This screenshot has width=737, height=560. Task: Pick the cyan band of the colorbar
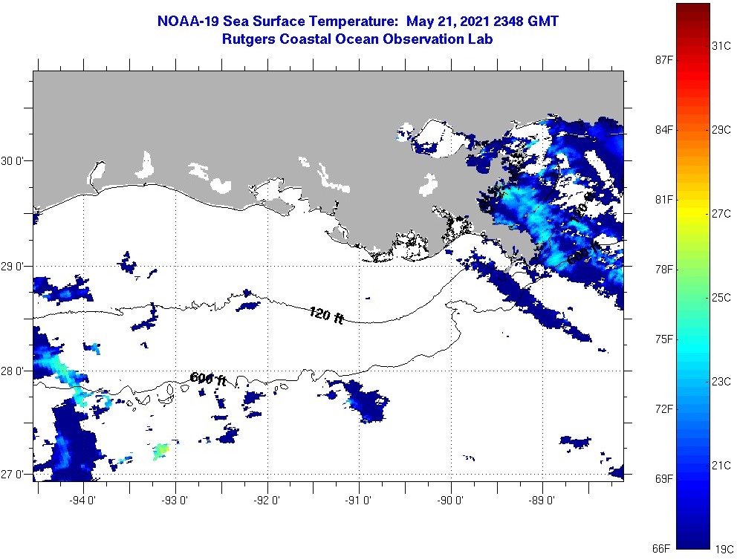693,345
